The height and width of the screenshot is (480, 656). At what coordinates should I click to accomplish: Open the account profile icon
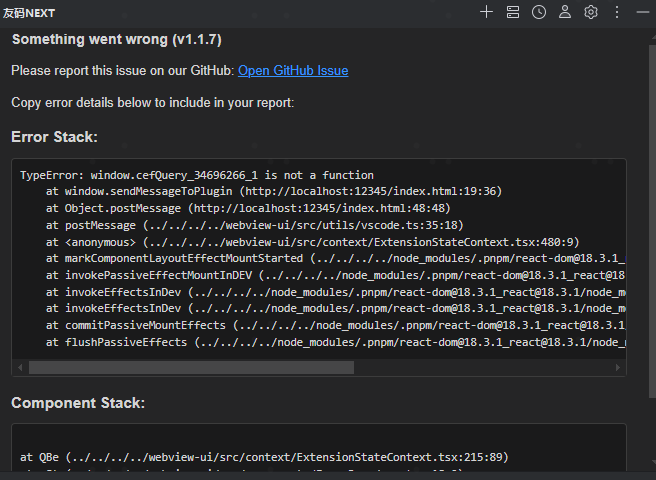tap(565, 12)
